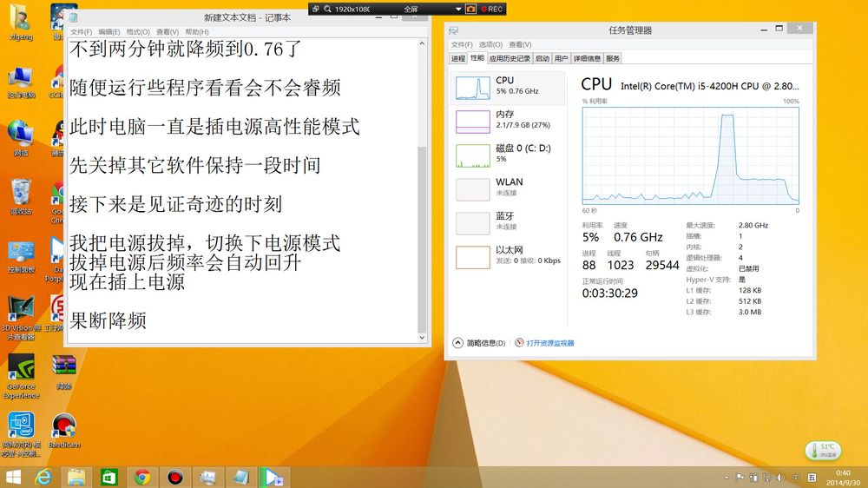Click the 51°C CPU temperature widget
The width and height of the screenshot is (868, 488).
823,451
